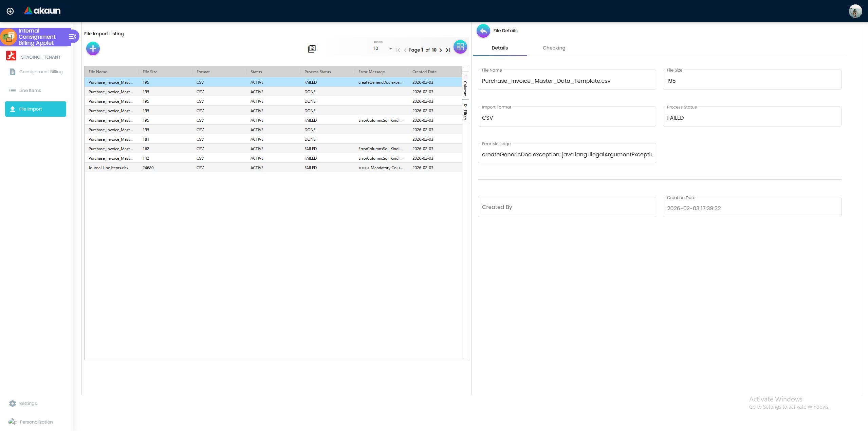Click the Process Status field showing FAILED

tap(752, 117)
